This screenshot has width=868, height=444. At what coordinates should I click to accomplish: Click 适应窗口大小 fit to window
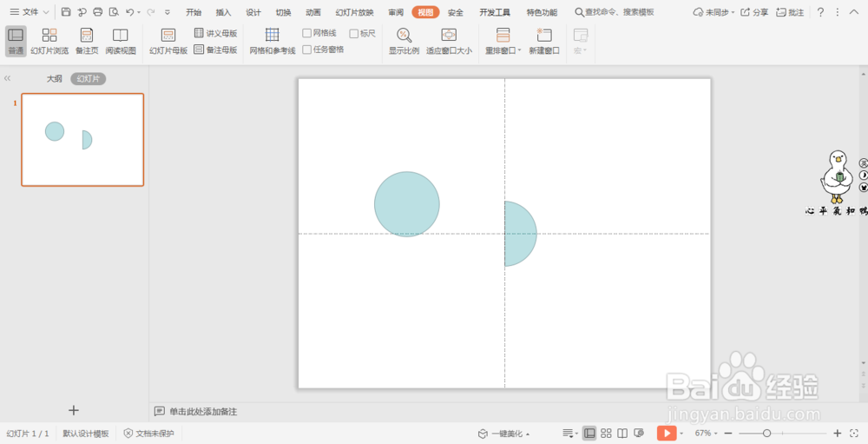click(449, 42)
